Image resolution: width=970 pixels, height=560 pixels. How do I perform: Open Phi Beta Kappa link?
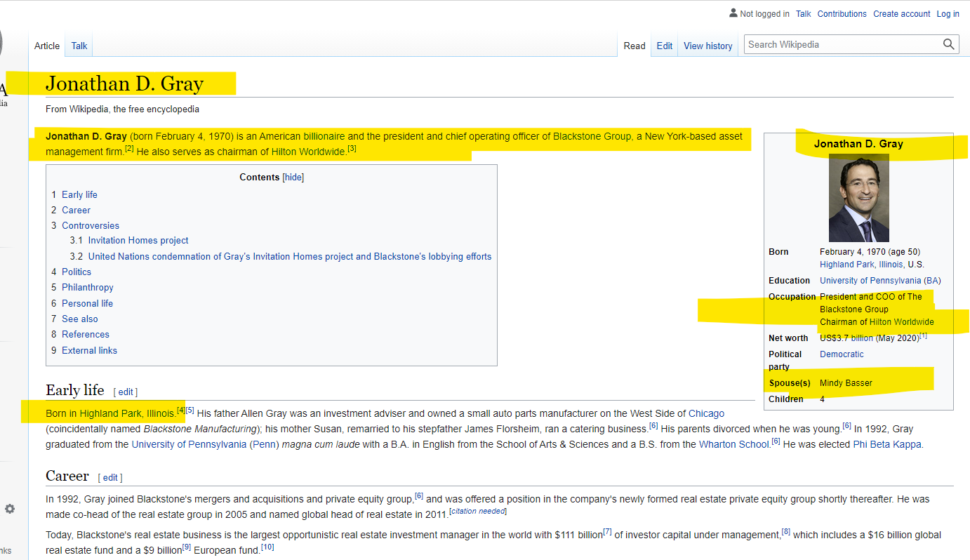point(887,444)
